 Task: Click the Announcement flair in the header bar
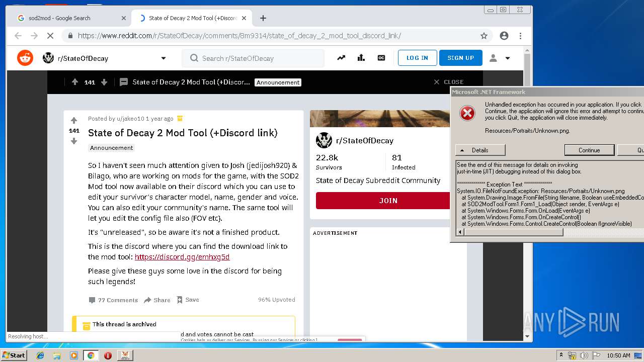(278, 82)
